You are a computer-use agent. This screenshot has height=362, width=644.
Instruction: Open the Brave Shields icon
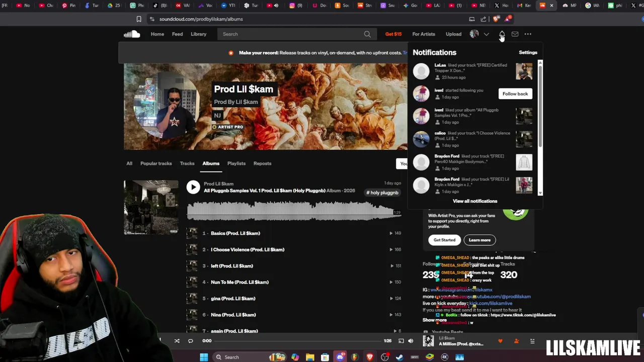496,19
